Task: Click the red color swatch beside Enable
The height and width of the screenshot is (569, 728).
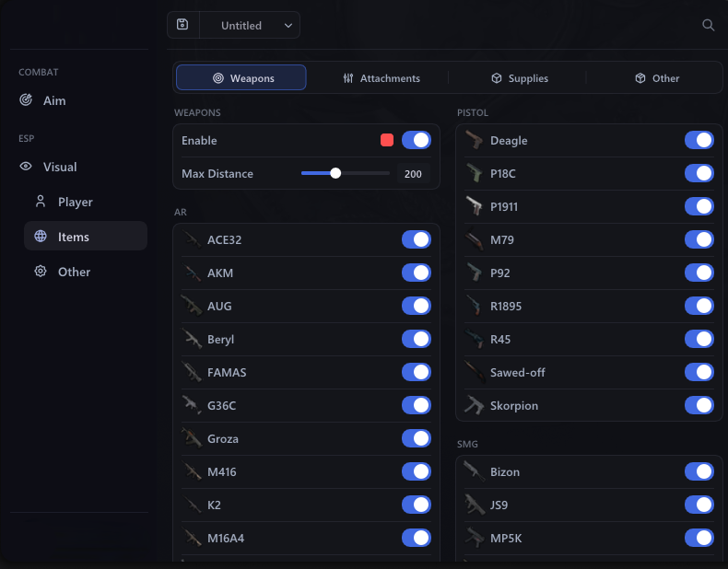Action: point(387,140)
